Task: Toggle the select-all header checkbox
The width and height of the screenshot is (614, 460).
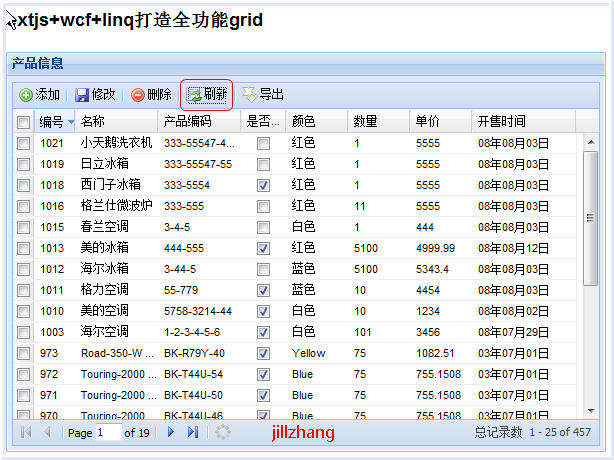Action: pyautogui.click(x=23, y=122)
